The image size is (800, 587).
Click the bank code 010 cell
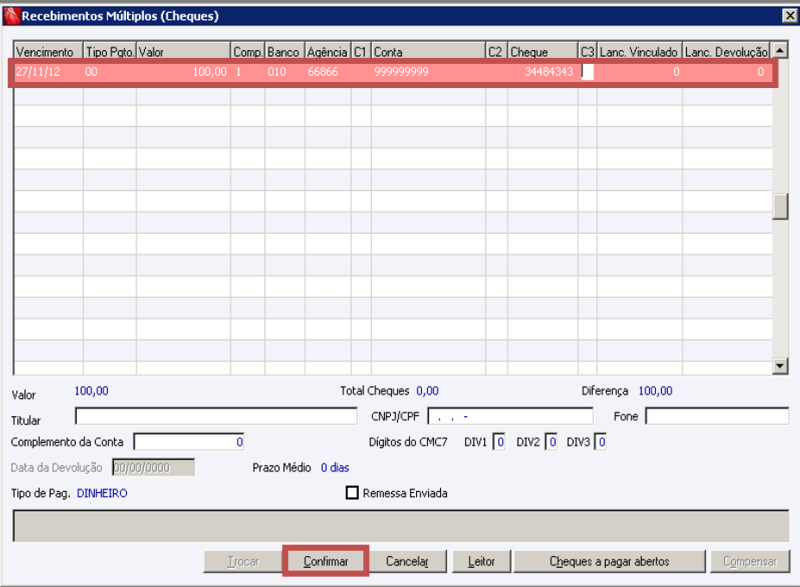pyautogui.click(x=285, y=72)
